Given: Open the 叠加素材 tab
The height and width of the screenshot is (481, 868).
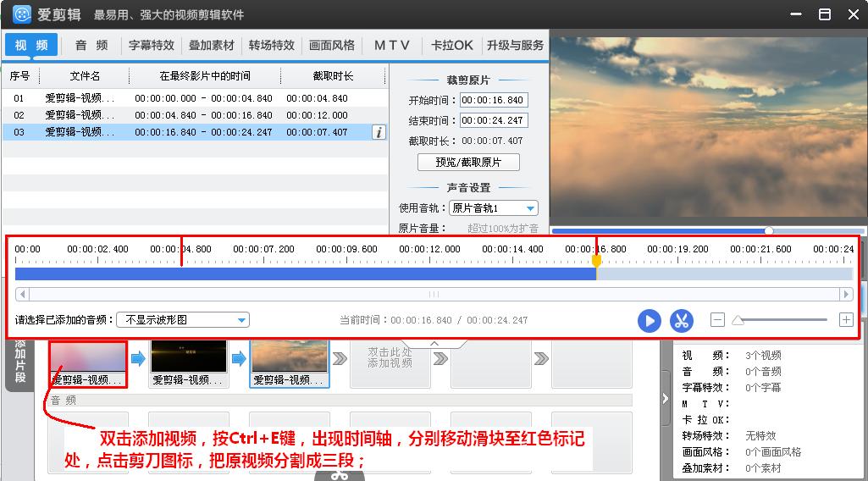Looking at the screenshot, I should click(212, 46).
